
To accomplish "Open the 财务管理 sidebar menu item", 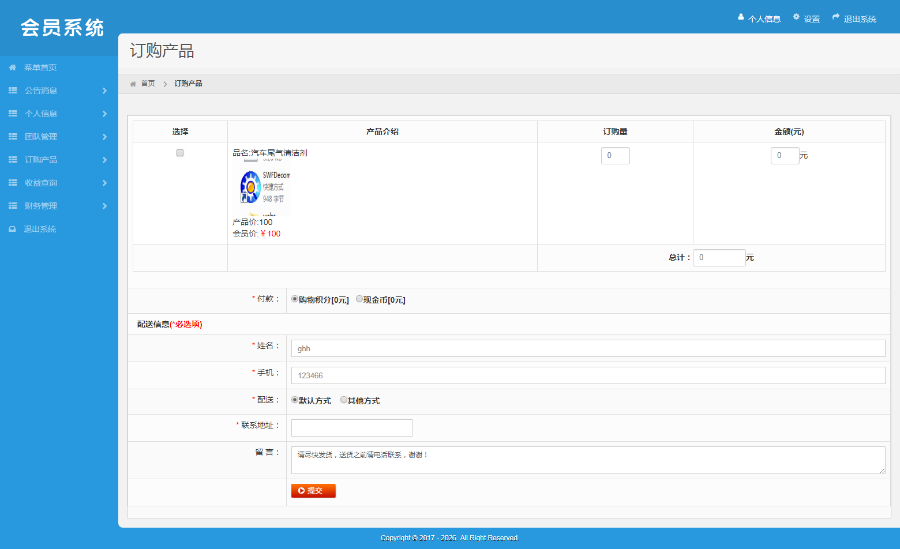I will [x=41, y=205].
